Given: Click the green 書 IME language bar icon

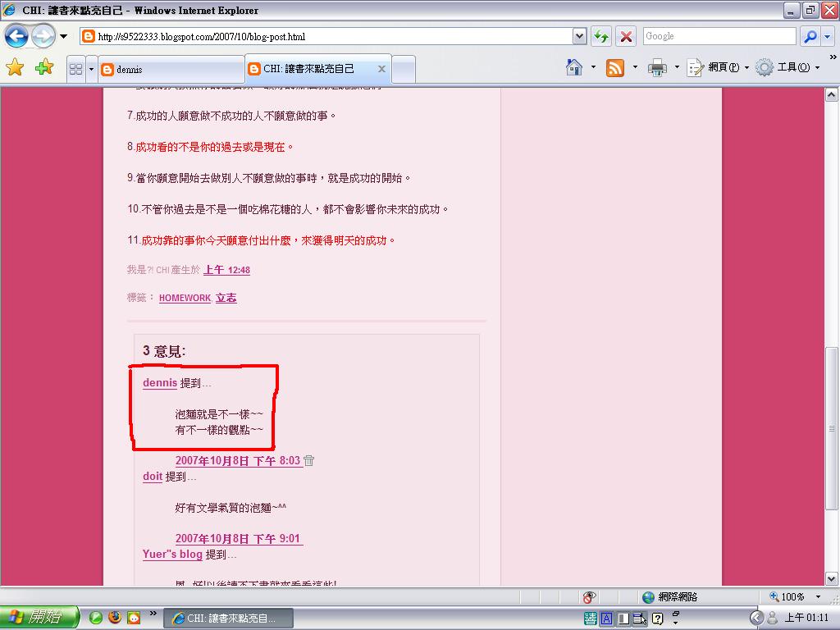Looking at the screenshot, I should click(590, 619).
